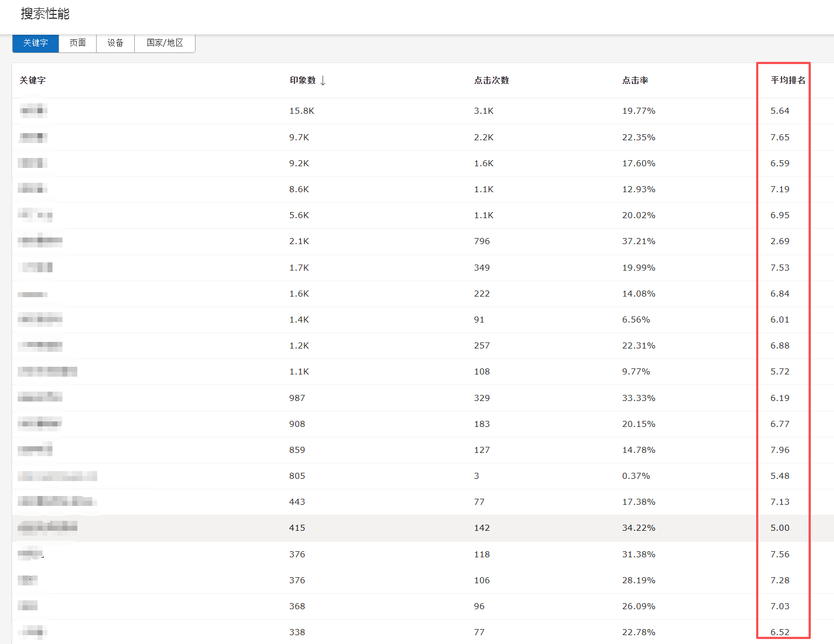This screenshot has height=644, width=834.
Task: Select the 987 impressions cell
Action: 297,398
